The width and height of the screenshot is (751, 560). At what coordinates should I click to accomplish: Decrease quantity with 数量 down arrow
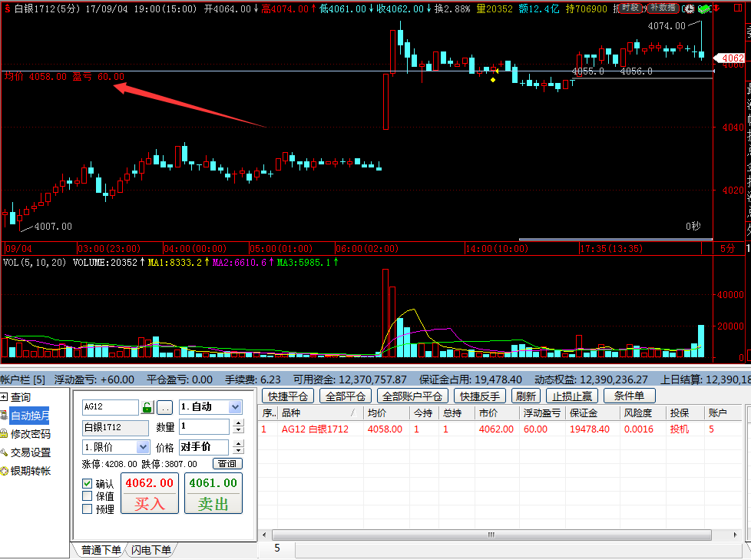(x=239, y=430)
